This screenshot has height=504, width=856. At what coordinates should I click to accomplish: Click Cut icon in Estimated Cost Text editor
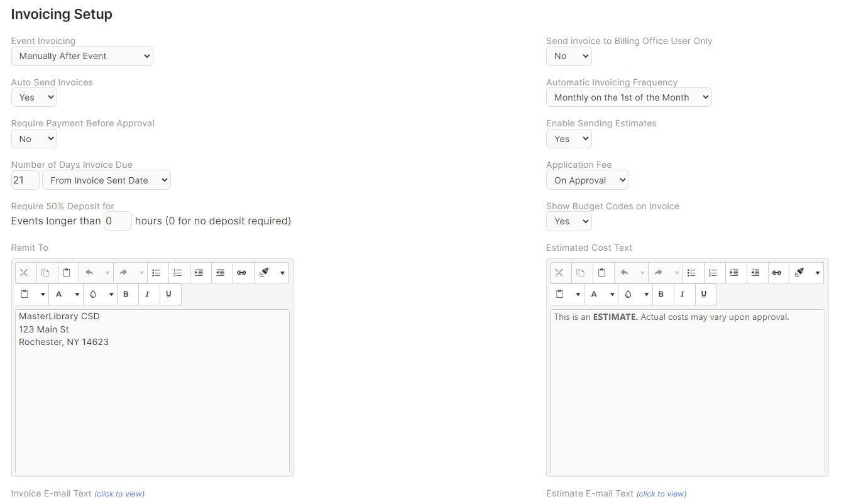(559, 273)
